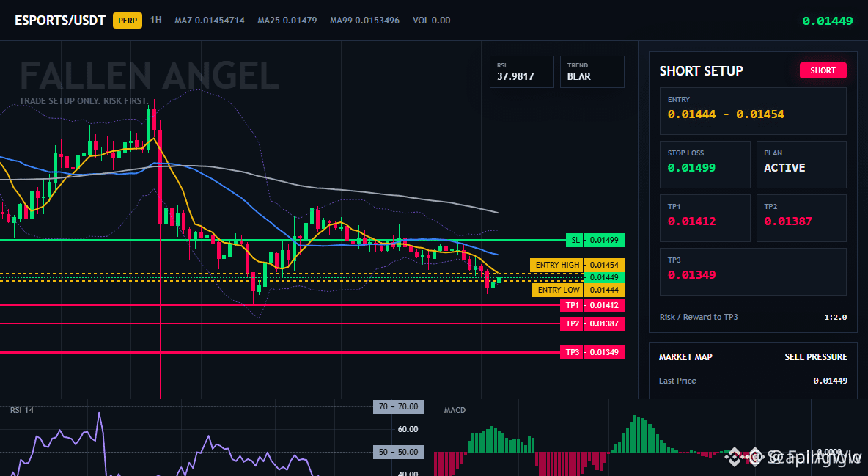Click the 1:2.0 risk reward value
This screenshot has width=868, height=476.
pos(835,317)
